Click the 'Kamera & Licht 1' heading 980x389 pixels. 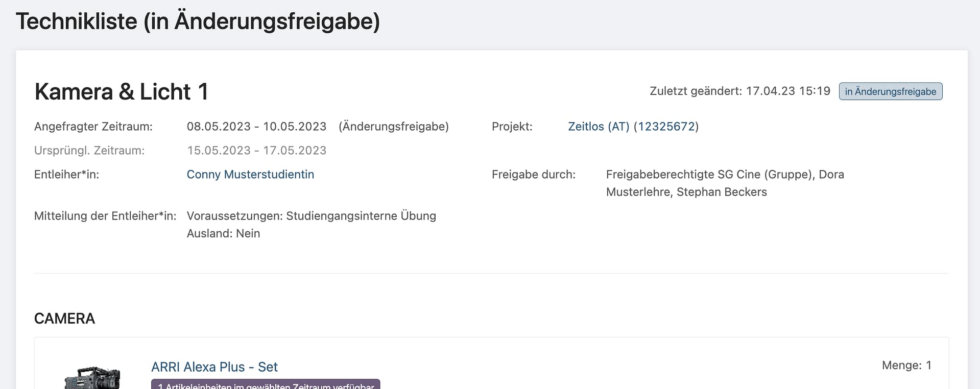pyautogui.click(x=122, y=92)
